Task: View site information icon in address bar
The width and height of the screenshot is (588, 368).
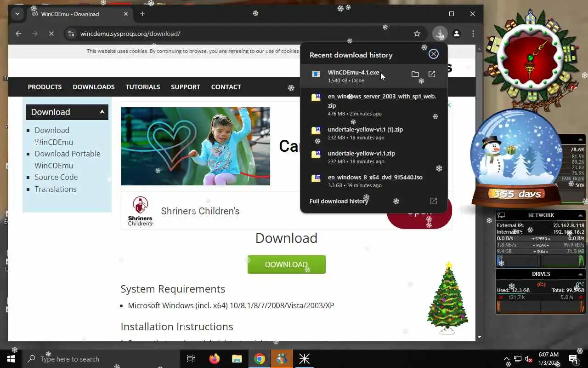Action: pyautogui.click(x=70, y=34)
